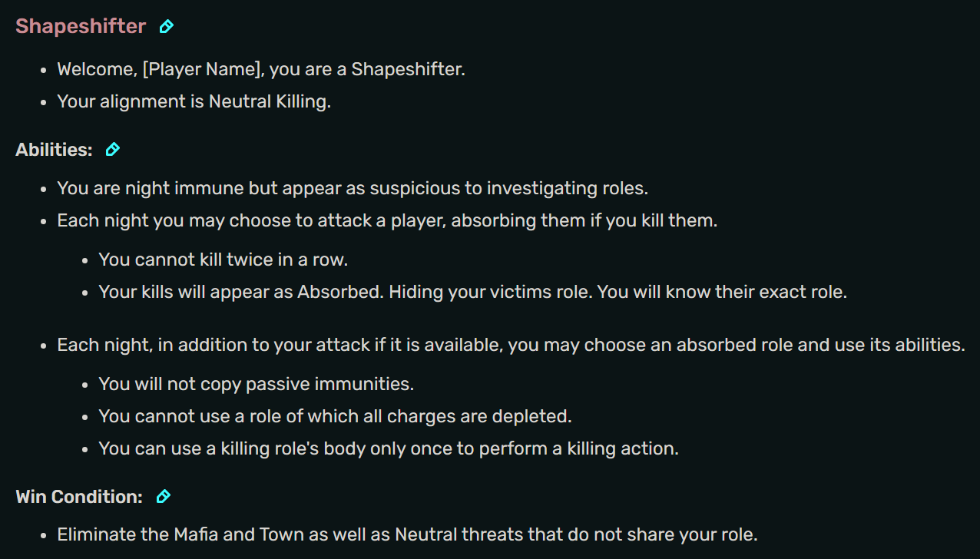Click the 'attack a player, absorbing them' bullet
The height and width of the screenshot is (559, 980).
pos(387,221)
